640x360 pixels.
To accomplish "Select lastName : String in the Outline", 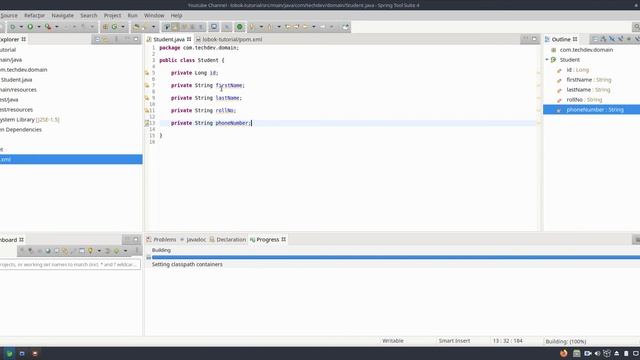I will coord(588,90).
